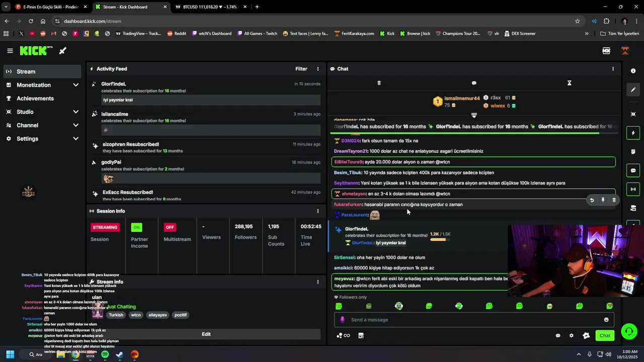Open Steam from the taskbar
Screen dimensions: 644x362
(x=120, y=354)
